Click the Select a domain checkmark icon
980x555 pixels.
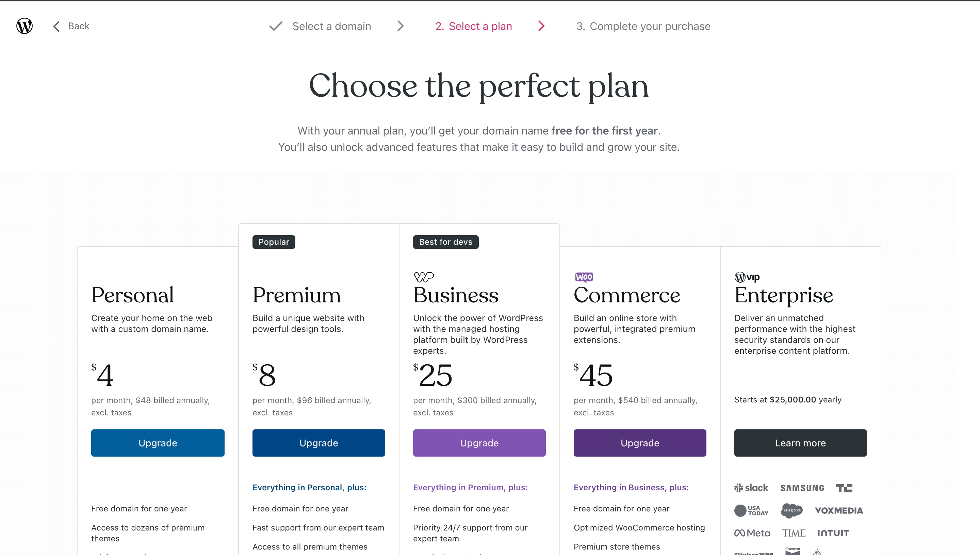[276, 26]
